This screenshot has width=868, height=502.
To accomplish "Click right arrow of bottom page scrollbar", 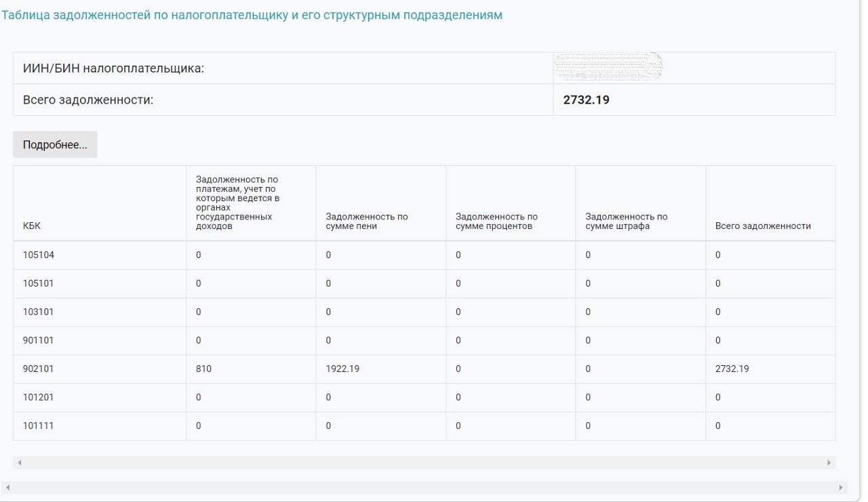I will (x=842, y=487).
